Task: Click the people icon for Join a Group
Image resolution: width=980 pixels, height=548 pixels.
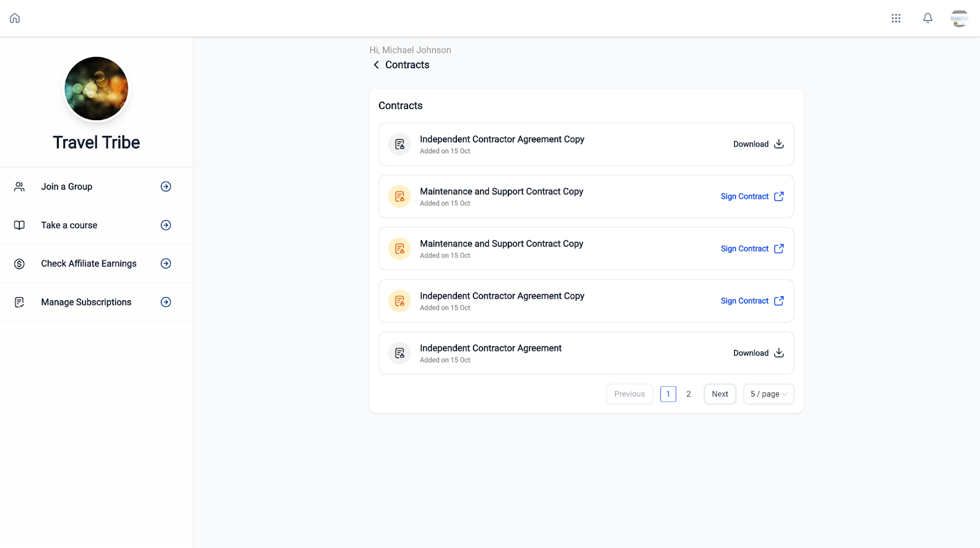Action: tap(20, 187)
